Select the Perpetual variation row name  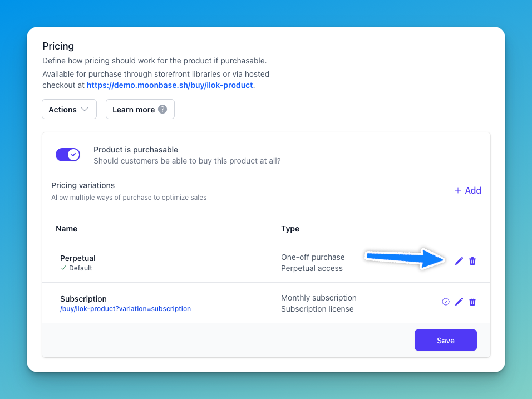[x=78, y=258]
